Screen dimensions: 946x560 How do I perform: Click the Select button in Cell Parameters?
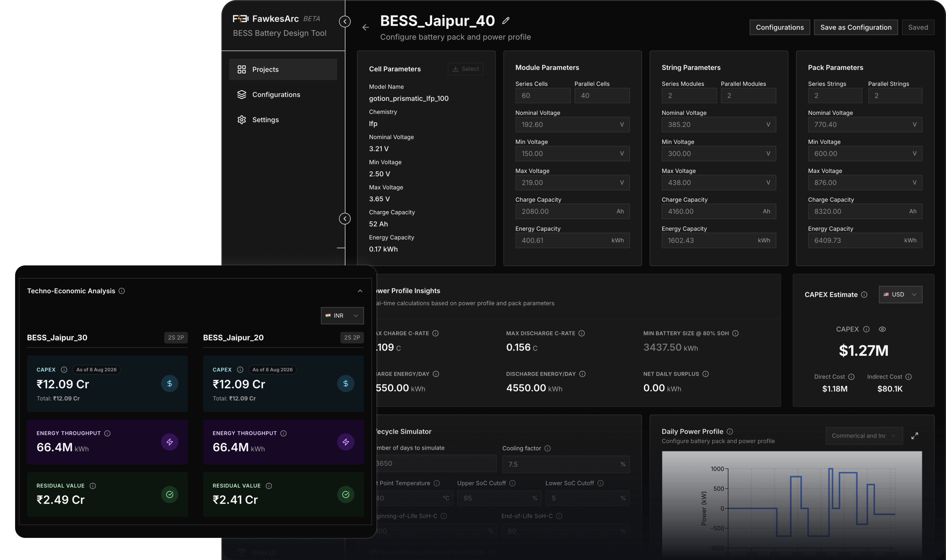pyautogui.click(x=465, y=69)
